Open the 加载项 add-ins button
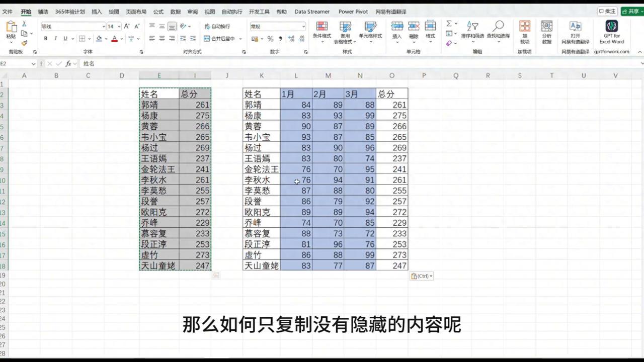The height and width of the screenshot is (362, 644). [525, 32]
